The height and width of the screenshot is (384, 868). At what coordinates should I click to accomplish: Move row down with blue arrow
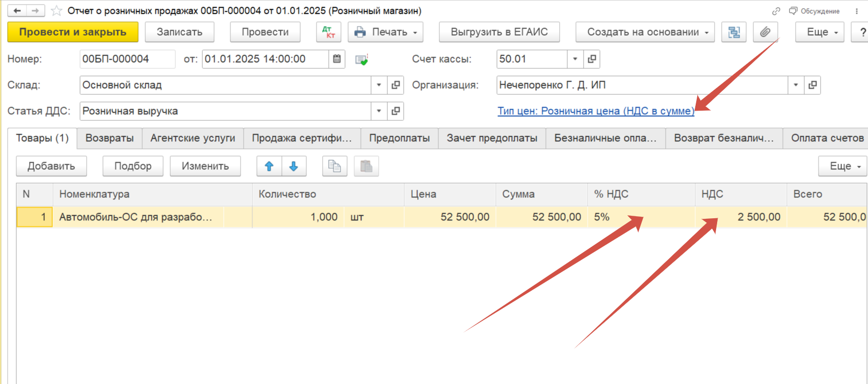294,166
